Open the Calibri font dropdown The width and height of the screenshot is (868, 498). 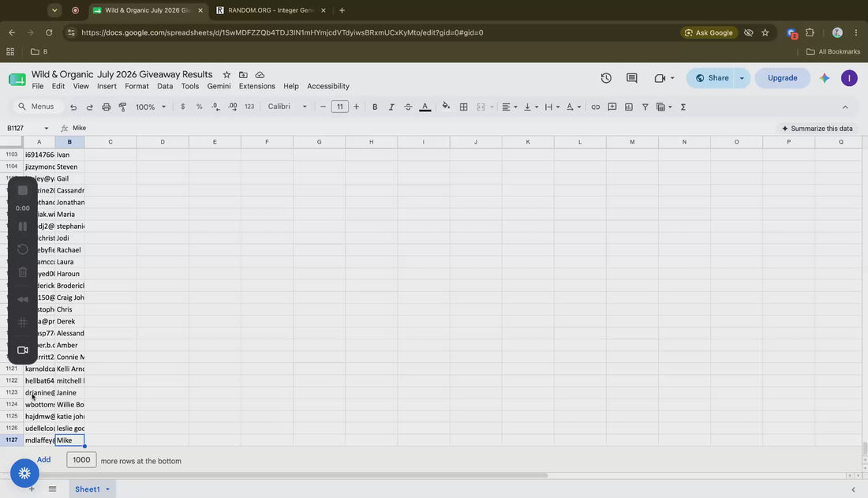287,107
